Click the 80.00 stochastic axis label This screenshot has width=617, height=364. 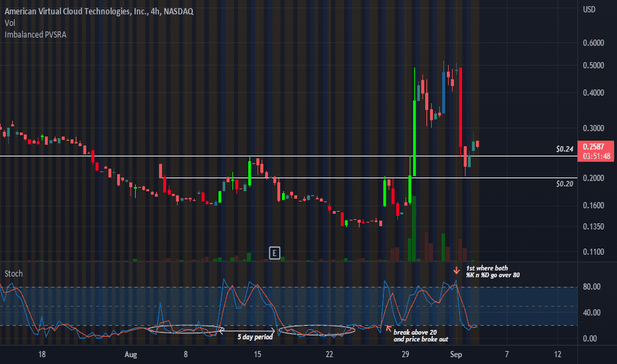591,287
